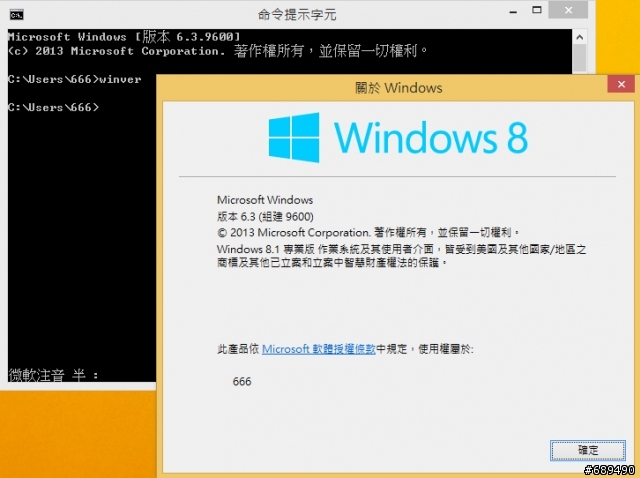Maximize the 命令提示字元 window
This screenshot has width=640, height=478.
coord(537,10)
